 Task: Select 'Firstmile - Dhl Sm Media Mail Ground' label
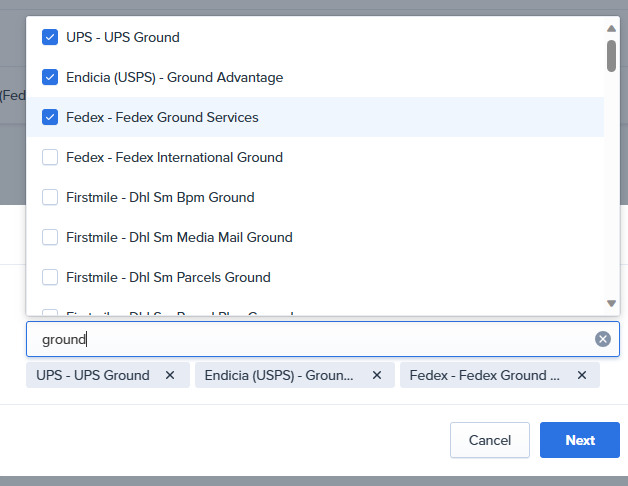pyautogui.click(x=179, y=237)
